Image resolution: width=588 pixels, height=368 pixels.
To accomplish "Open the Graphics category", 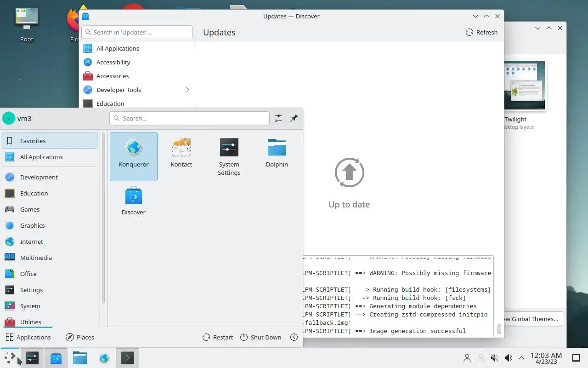I will tap(50, 225).
